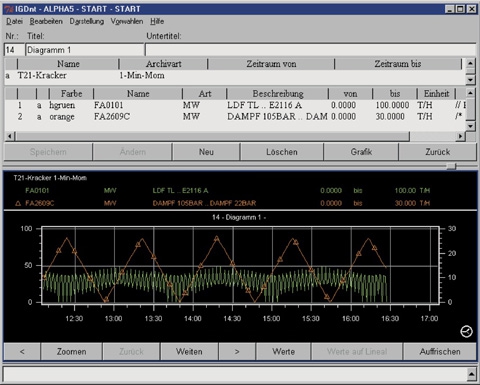This screenshot has height=385, width=480.
Task: Click the Titel field 'Diagramm 1'
Action: 85,50
